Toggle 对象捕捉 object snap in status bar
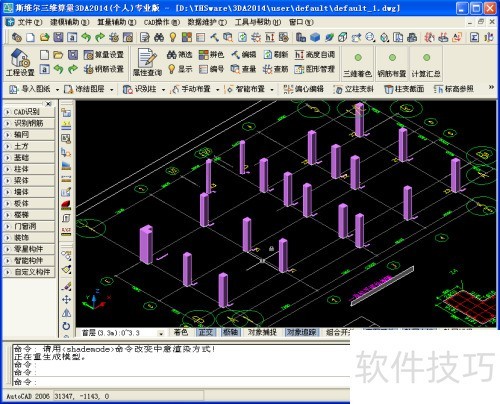 click(262, 332)
